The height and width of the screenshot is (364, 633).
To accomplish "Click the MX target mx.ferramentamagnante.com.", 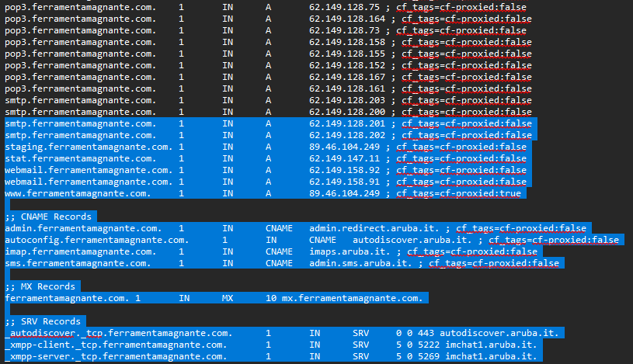I will [x=353, y=298].
